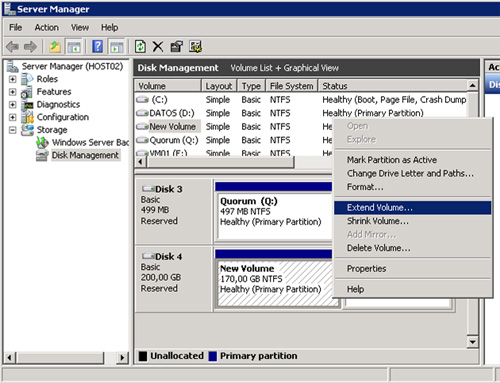This screenshot has width=500, height=383.
Task: Open the blue question mark Help icon
Action: click(97, 47)
